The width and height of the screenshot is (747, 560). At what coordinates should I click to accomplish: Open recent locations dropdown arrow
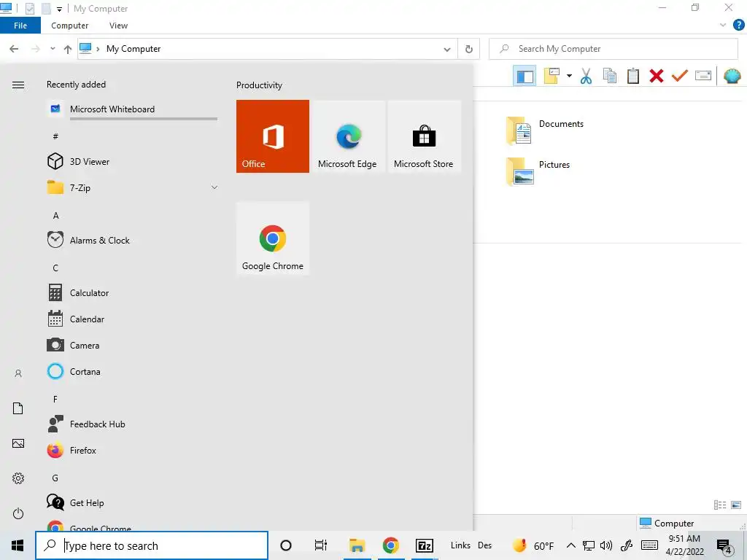tap(53, 49)
